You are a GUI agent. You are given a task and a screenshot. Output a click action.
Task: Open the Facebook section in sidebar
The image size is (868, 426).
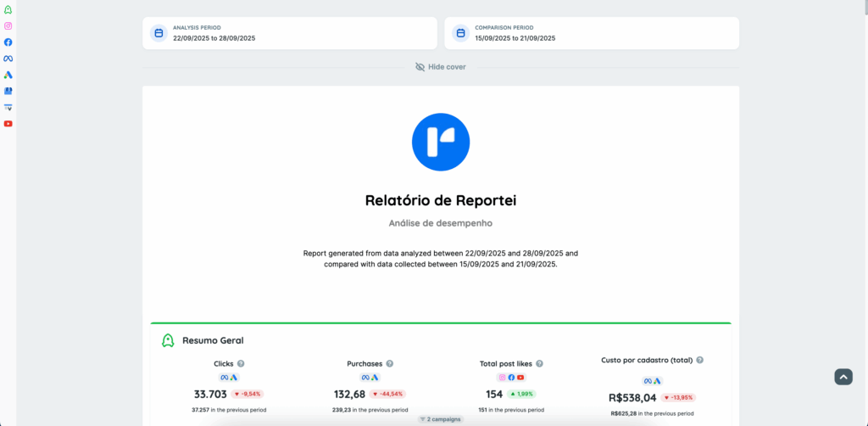pos(8,42)
